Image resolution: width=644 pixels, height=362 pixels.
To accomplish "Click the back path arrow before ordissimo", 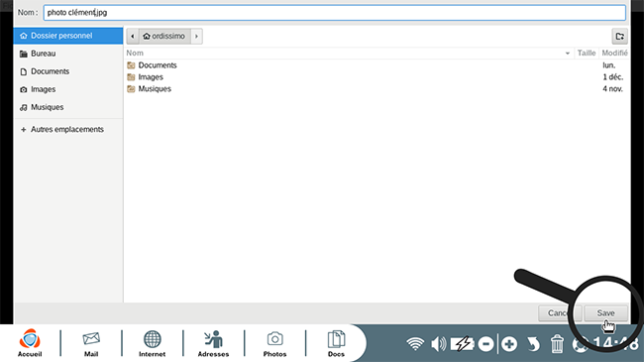I will tap(132, 36).
